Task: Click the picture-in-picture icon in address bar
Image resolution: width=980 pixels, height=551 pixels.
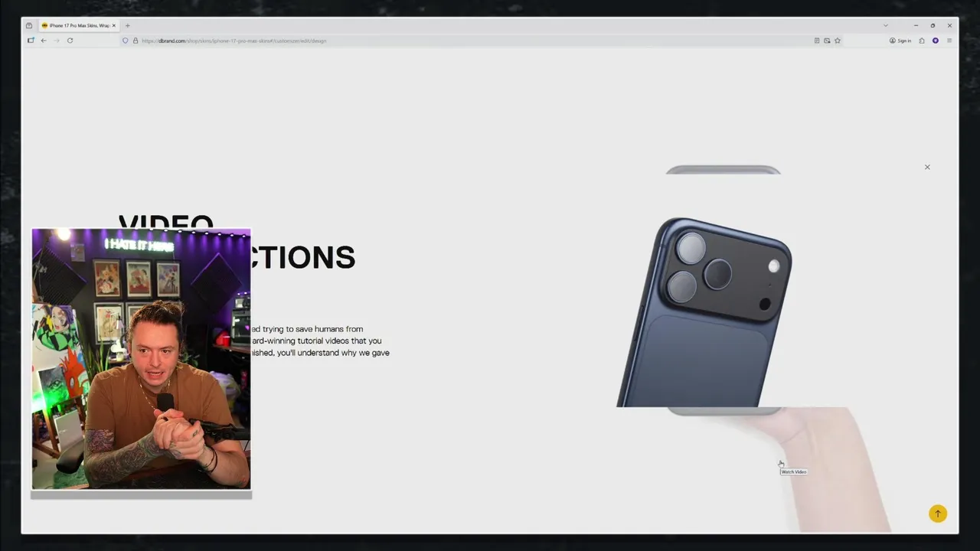Action: click(827, 41)
